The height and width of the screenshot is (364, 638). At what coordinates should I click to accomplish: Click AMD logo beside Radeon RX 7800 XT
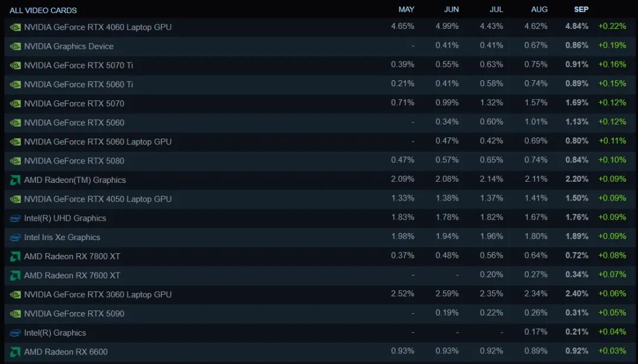[15, 257]
